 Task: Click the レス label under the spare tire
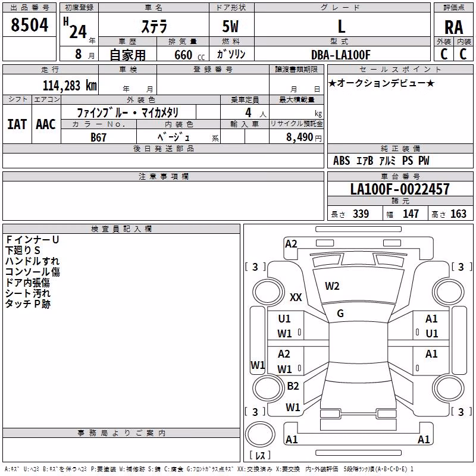coord(260,455)
